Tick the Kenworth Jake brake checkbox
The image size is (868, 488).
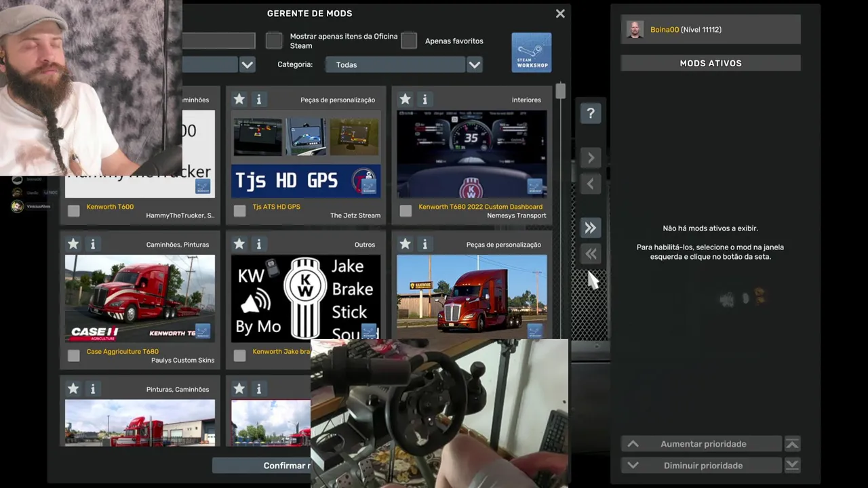(239, 355)
